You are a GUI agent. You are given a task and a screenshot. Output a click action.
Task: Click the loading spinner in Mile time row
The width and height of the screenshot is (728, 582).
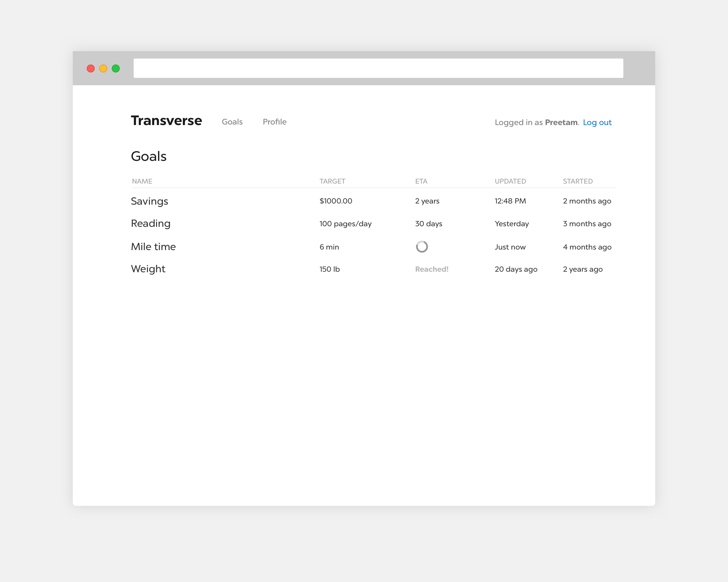pos(422,247)
